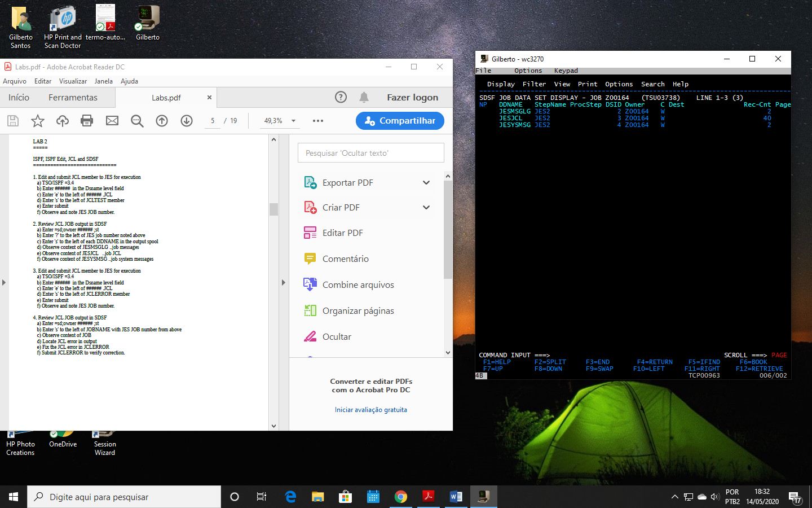Open the more tools ellipsis in Acrobat

point(318,121)
